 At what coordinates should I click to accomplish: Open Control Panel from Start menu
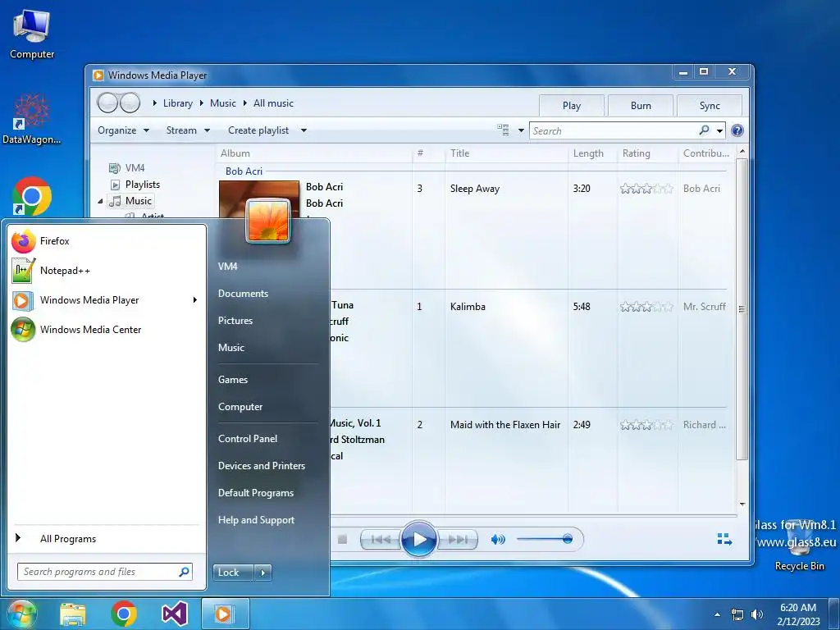coord(248,438)
